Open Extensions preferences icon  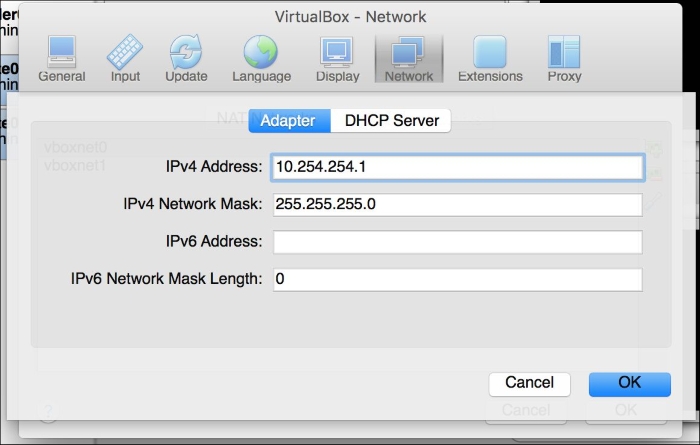coord(490,59)
